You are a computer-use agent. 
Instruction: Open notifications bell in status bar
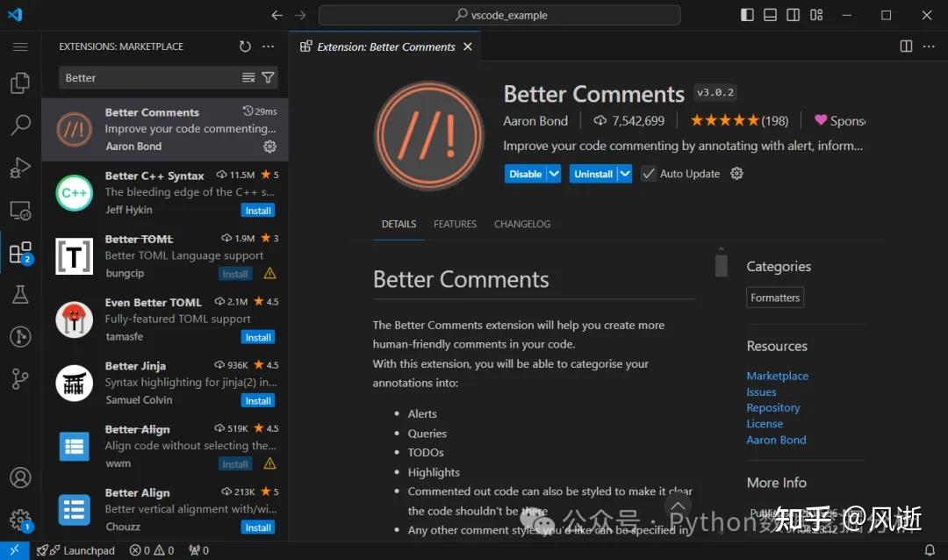[930, 550]
